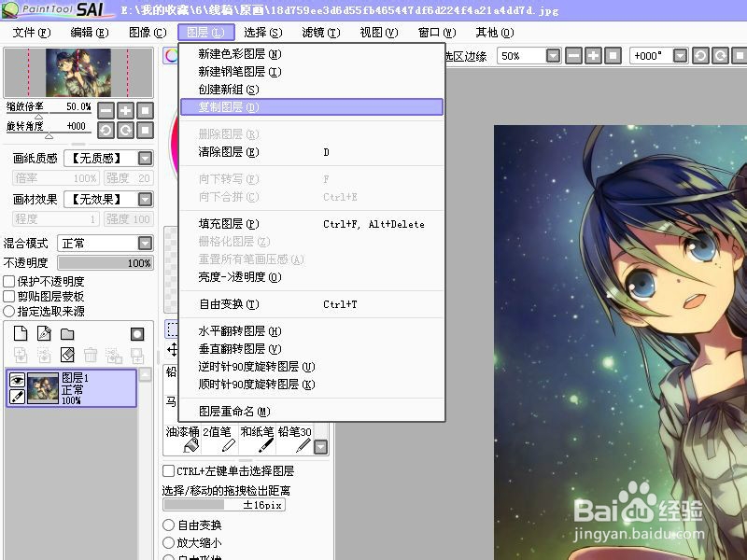Select 指定选取来源 radio option

8,312
